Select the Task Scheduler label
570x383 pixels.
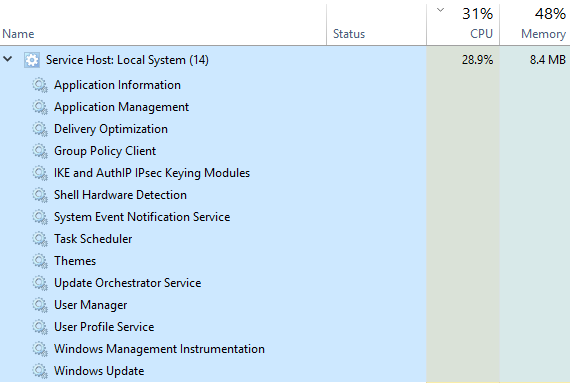pos(93,239)
